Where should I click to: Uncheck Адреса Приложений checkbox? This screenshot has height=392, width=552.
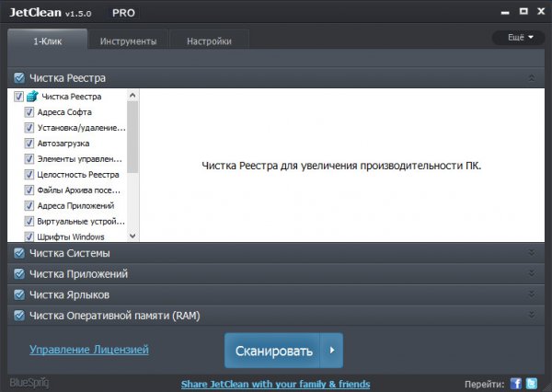(29, 206)
